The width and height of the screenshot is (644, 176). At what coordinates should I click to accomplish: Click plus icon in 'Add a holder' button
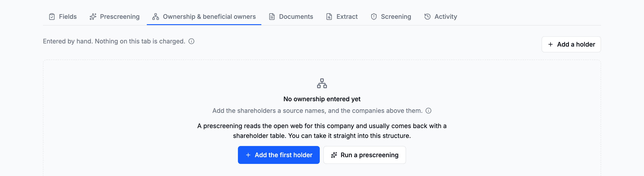pyautogui.click(x=550, y=44)
